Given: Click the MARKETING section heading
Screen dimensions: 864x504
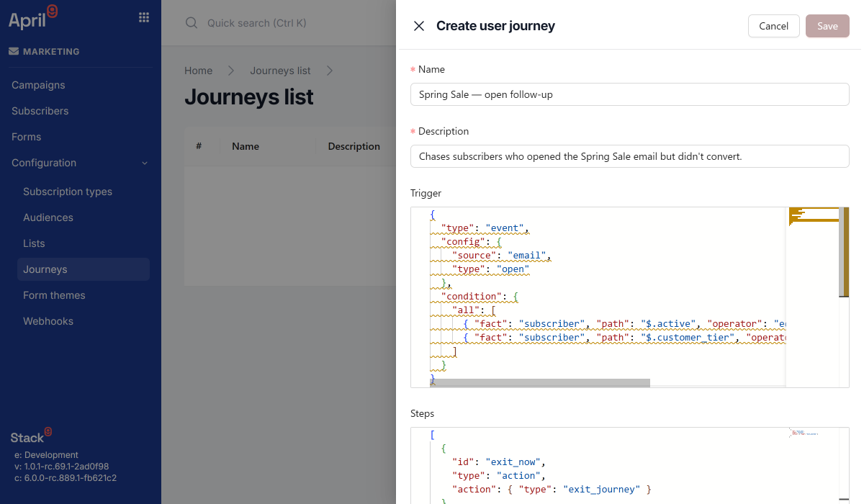Looking at the screenshot, I should (x=51, y=52).
